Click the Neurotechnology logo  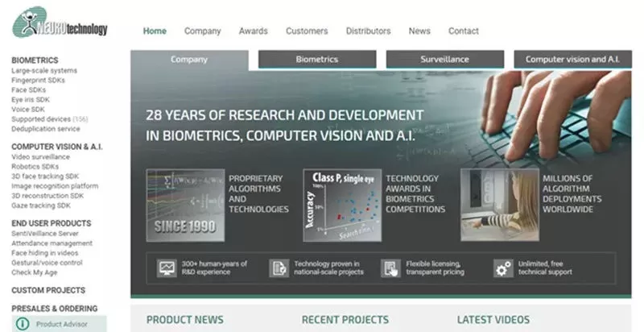[x=60, y=23]
